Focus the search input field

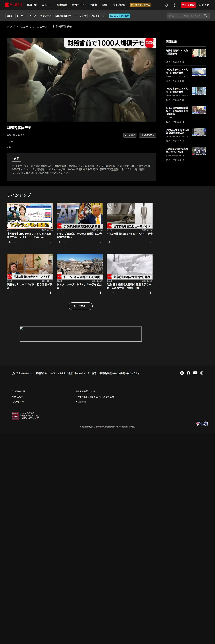coord(185,16)
